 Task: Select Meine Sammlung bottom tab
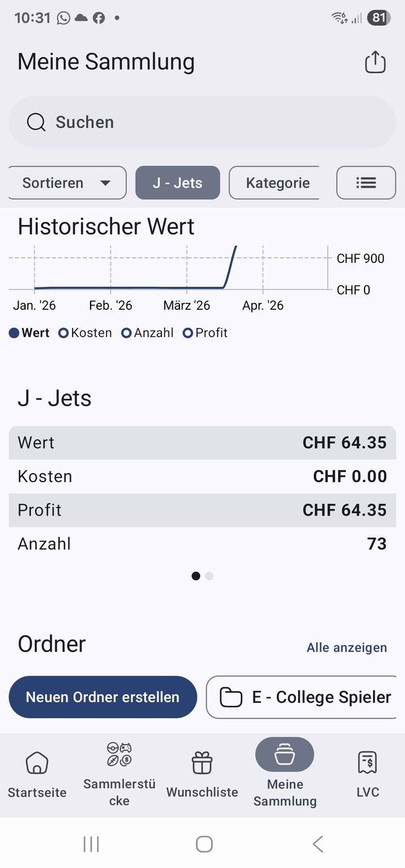tap(285, 772)
